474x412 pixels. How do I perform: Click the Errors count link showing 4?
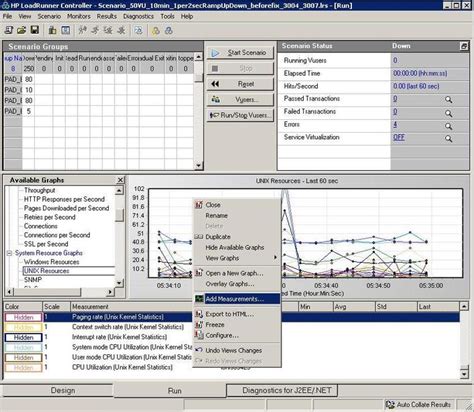coord(395,124)
